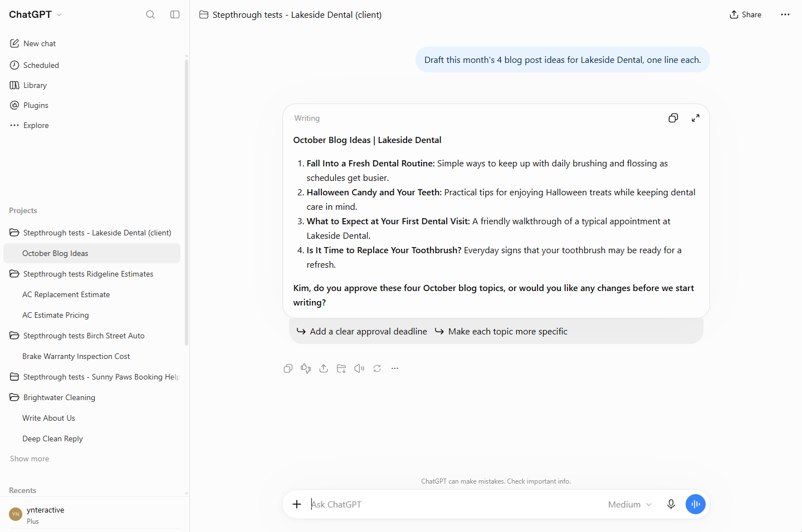The height and width of the screenshot is (532, 802).
Task: Open more actions below the response
Action: point(395,368)
